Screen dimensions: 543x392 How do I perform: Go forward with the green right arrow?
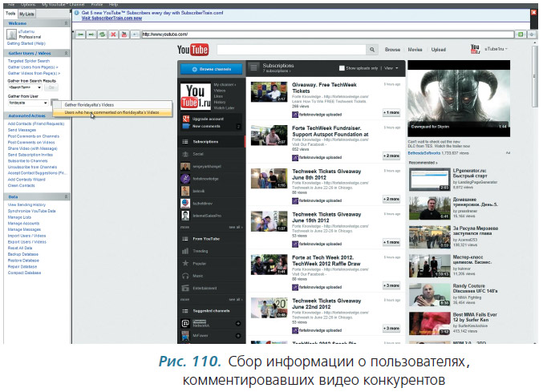coord(91,34)
